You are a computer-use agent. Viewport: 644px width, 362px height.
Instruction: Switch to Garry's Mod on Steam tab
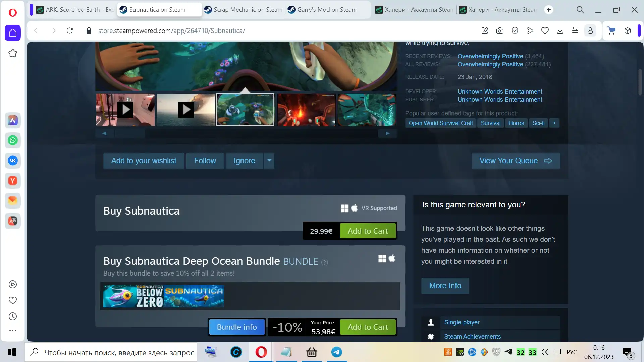(x=327, y=10)
